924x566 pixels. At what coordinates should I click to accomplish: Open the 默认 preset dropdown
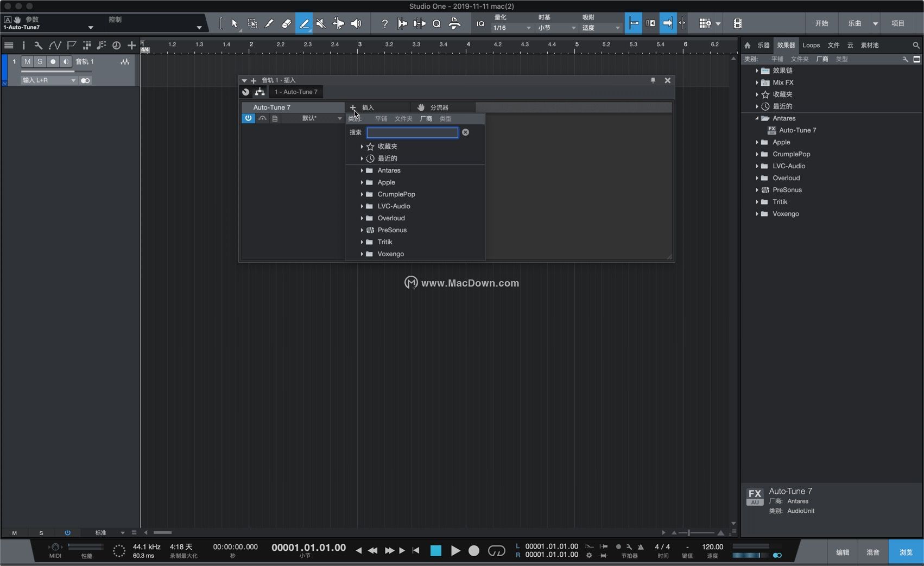pyautogui.click(x=313, y=118)
